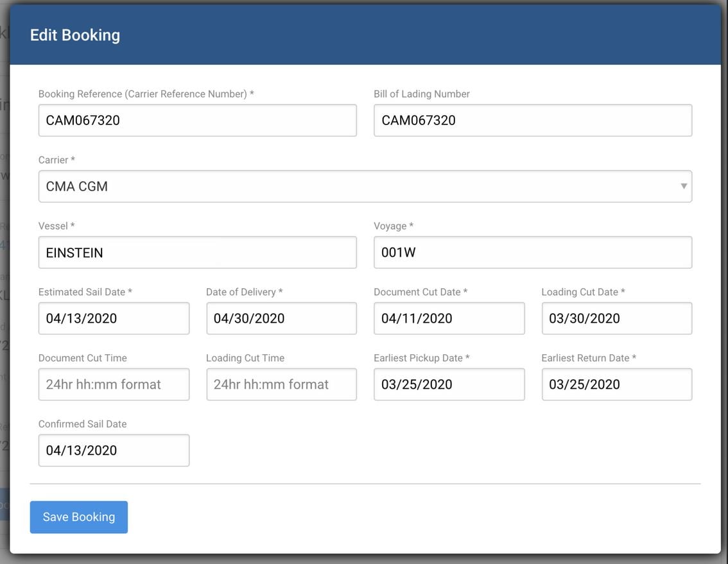This screenshot has width=728, height=564.
Task: Select the Earliest Return Date field
Action: pos(616,384)
